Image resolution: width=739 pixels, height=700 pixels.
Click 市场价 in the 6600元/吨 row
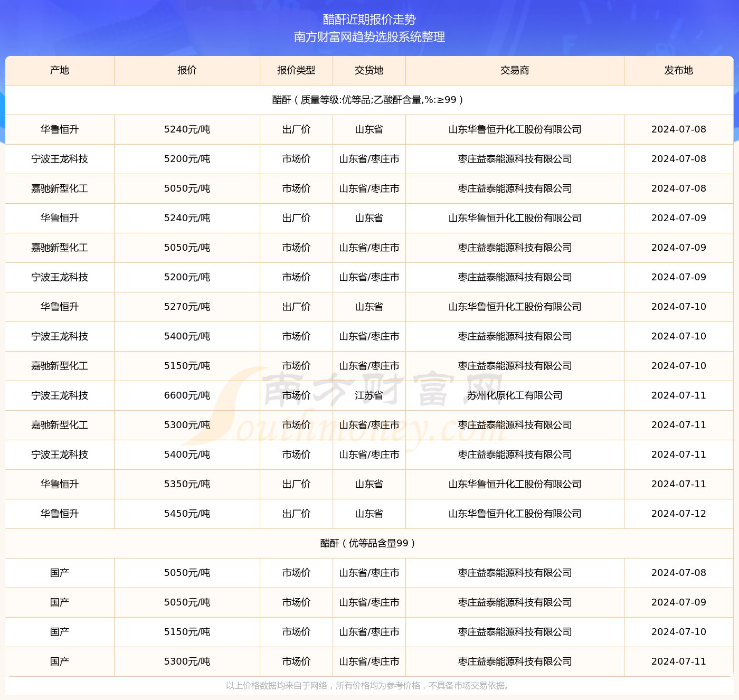coord(296,395)
